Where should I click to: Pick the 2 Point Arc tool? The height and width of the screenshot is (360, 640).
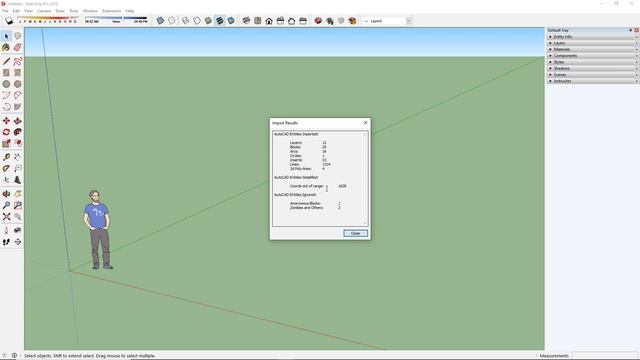click(18, 96)
